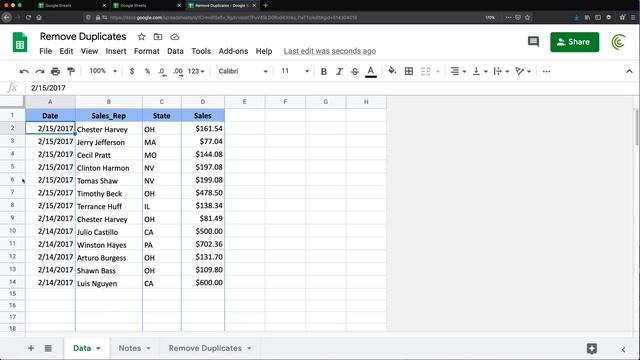This screenshot has width=640, height=360.
Task: Open the fill color bucket
Action: coord(392,71)
